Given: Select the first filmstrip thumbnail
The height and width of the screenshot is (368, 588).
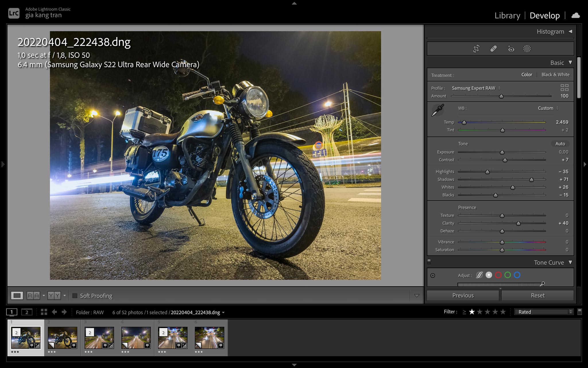Looking at the screenshot, I should click(26, 338).
